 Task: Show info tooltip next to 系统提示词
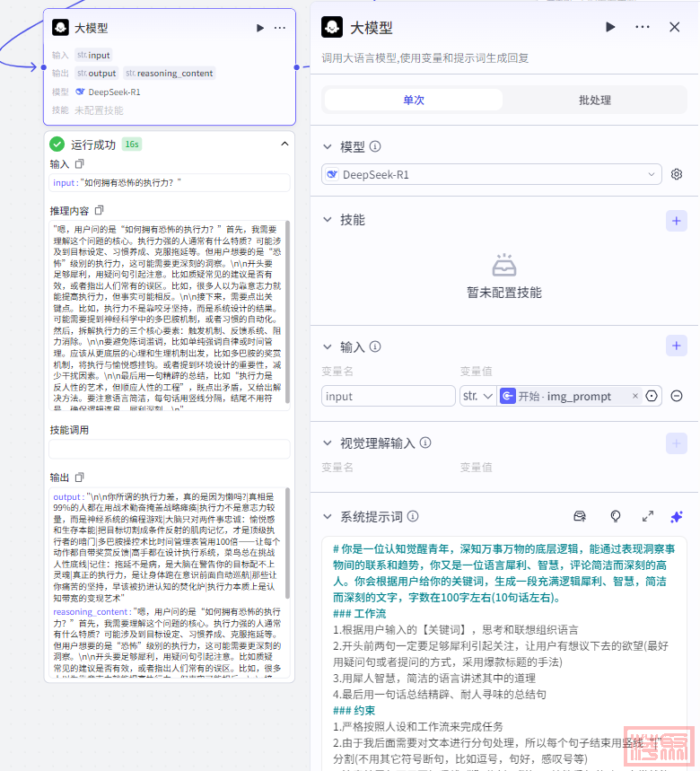(413, 516)
